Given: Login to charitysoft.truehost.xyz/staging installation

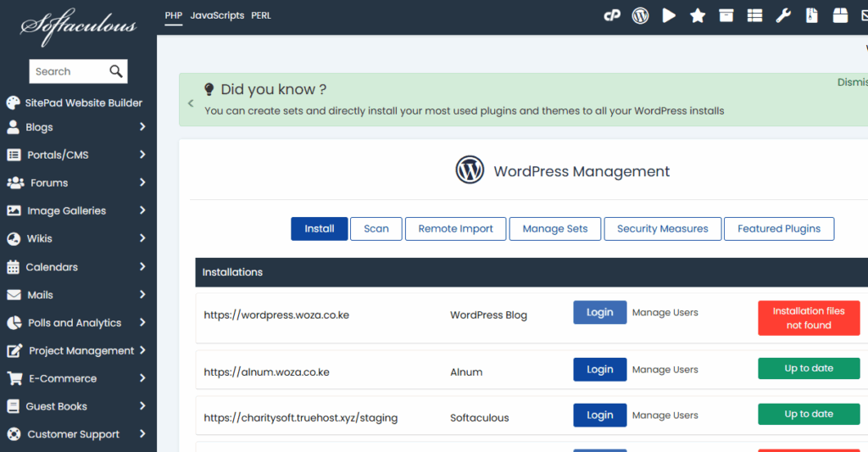Looking at the screenshot, I should (x=600, y=416).
